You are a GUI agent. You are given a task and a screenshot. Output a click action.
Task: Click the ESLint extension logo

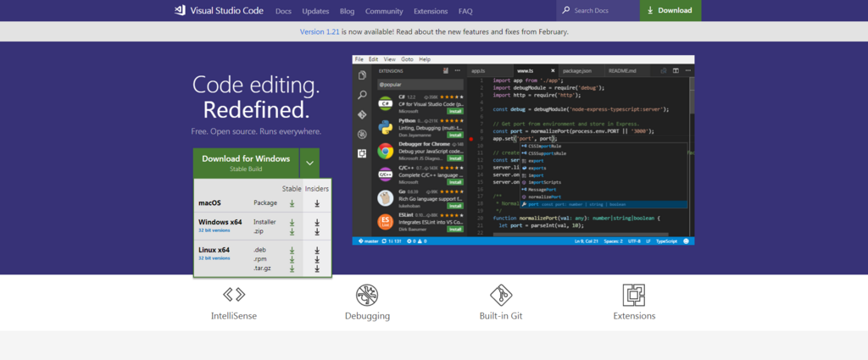386,222
